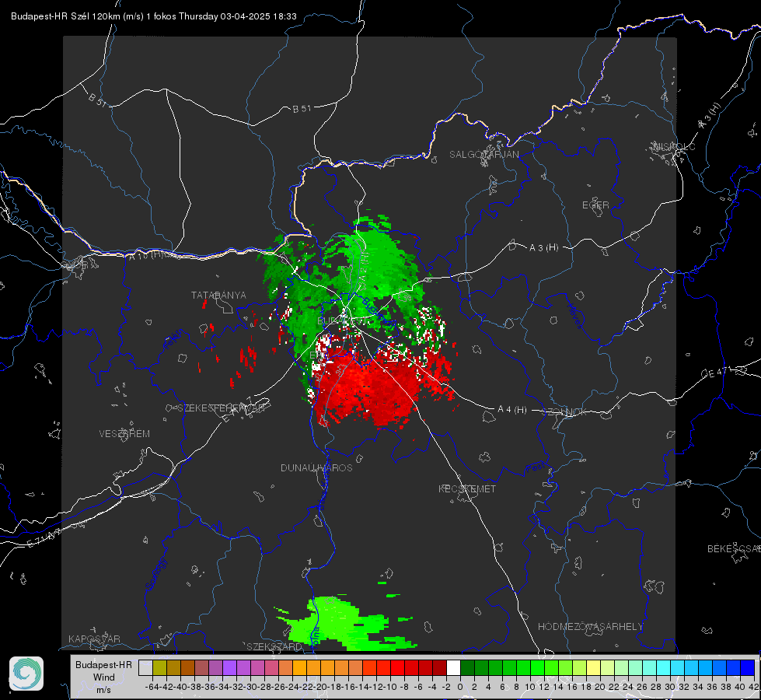Screen dimensions: 761x700
Task: Click the VESZPRÉM city label
Action: tap(124, 433)
